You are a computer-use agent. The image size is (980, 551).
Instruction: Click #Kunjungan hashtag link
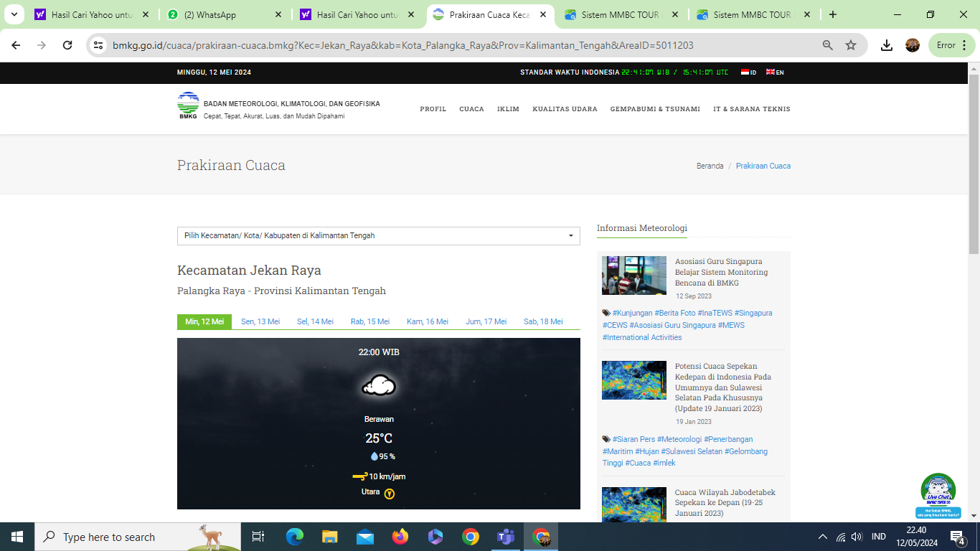click(x=632, y=314)
